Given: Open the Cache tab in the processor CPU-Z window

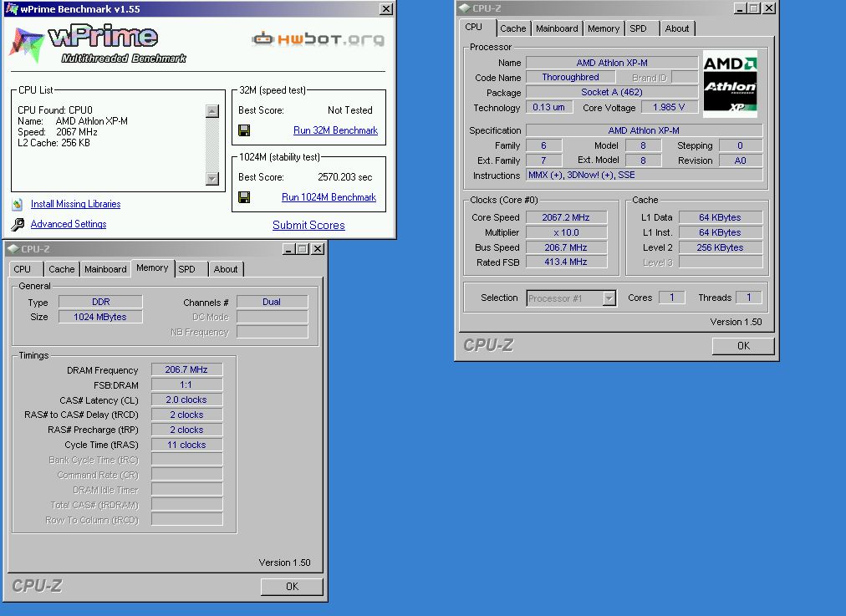Looking at the screenshot, I should [x=512, y=28].
